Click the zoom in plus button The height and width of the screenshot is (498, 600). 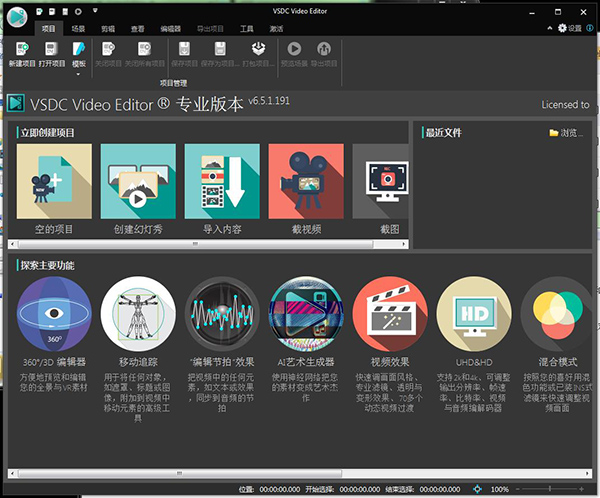point(581,489)
